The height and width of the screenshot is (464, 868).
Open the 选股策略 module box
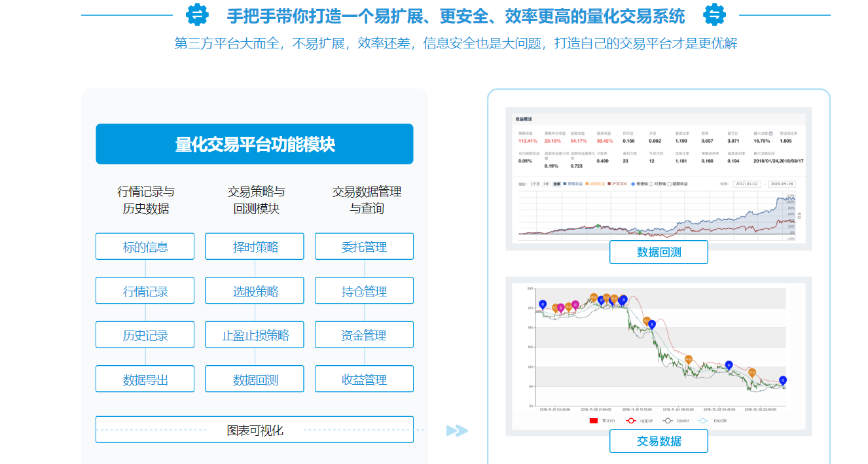click(255, 291)
